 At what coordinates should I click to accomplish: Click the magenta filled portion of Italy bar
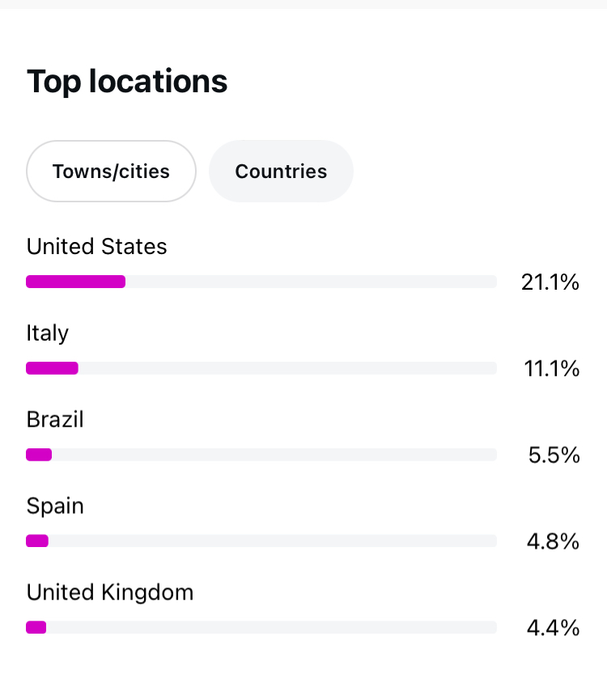pos(52,368)
